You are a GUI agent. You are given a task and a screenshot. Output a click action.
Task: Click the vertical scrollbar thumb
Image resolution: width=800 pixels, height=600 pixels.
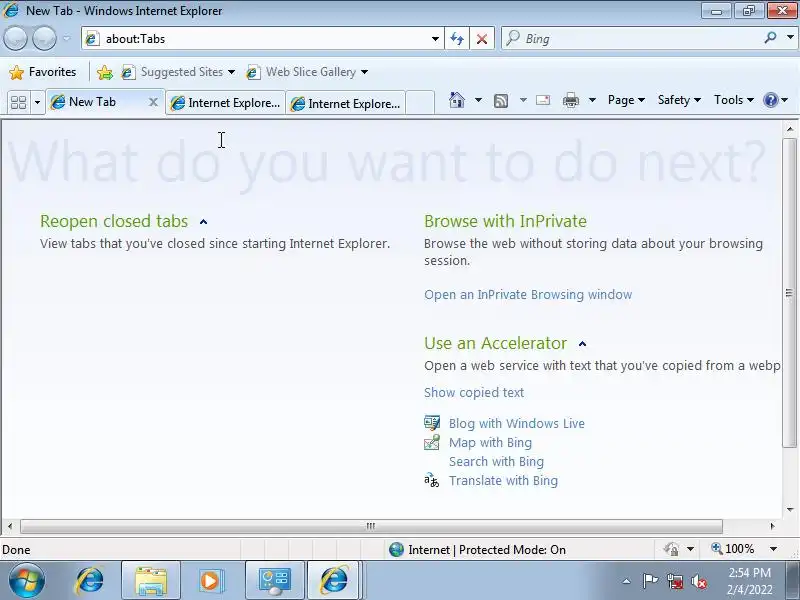point(789,292)
